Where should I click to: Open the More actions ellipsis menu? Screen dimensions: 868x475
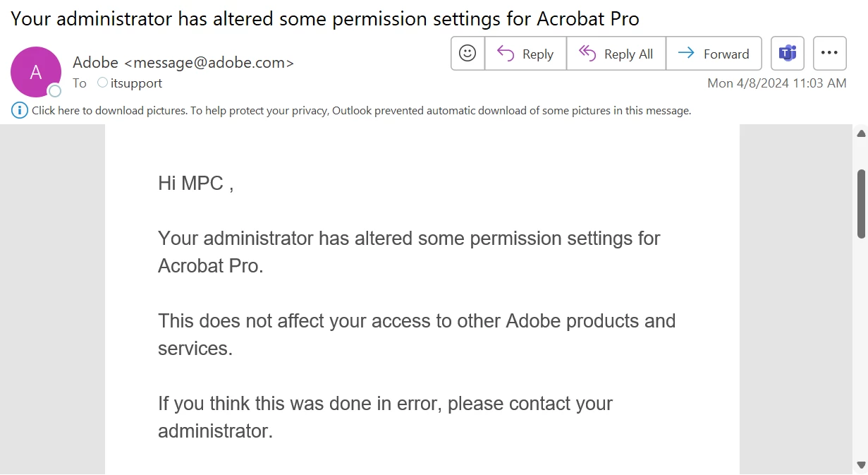[x=829, y=54]
